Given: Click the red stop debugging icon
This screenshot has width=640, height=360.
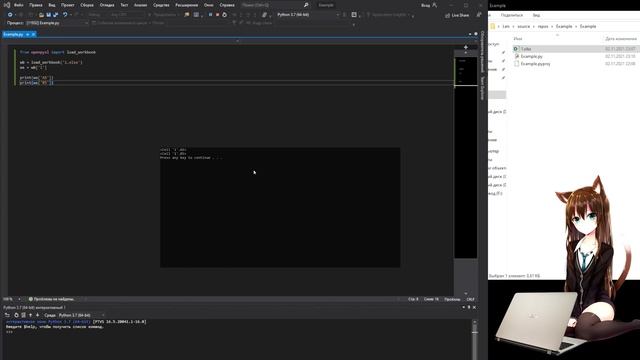Looking at the screenshot, I should [x=217, y=15].
